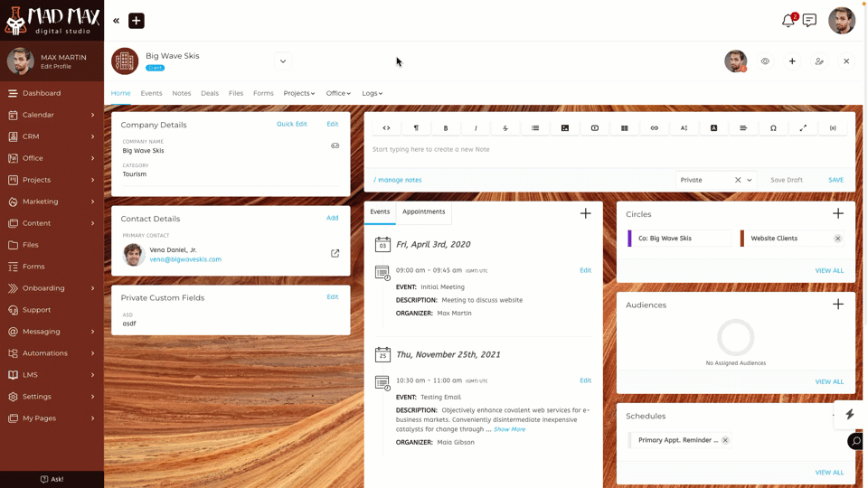The height and width of the screenshot is (488, 868).
Task: Close the Big Wave Skis record
Action: pyautogui.click(x=846, y=61)
